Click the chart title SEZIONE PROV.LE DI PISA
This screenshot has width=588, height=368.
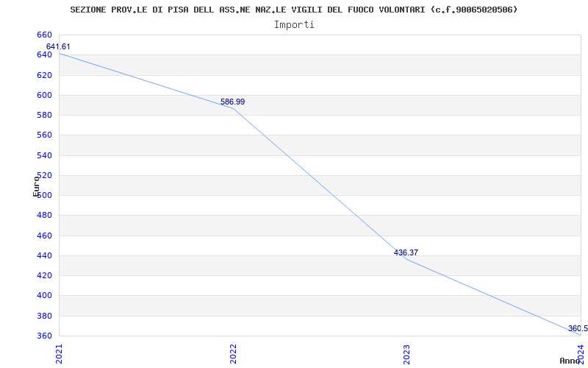293,10
